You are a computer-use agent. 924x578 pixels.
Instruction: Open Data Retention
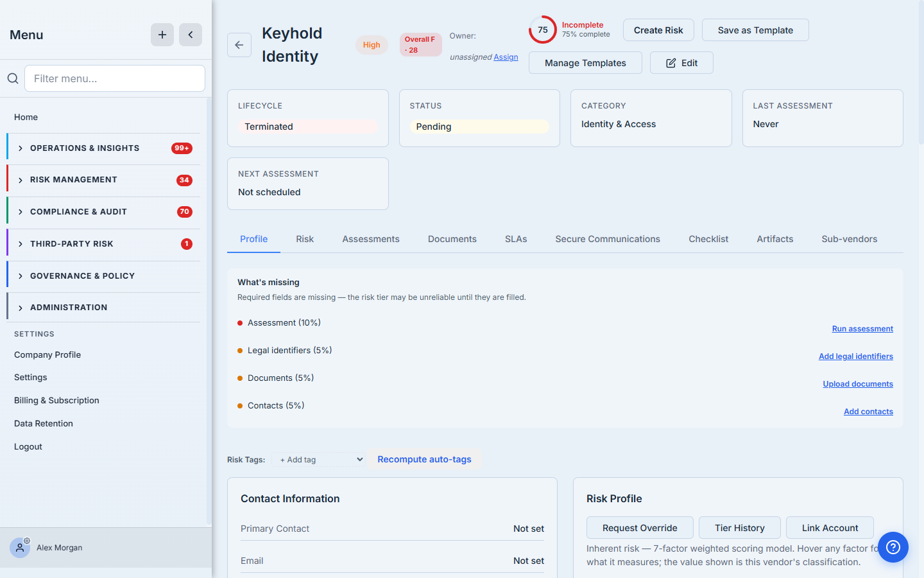44,423
